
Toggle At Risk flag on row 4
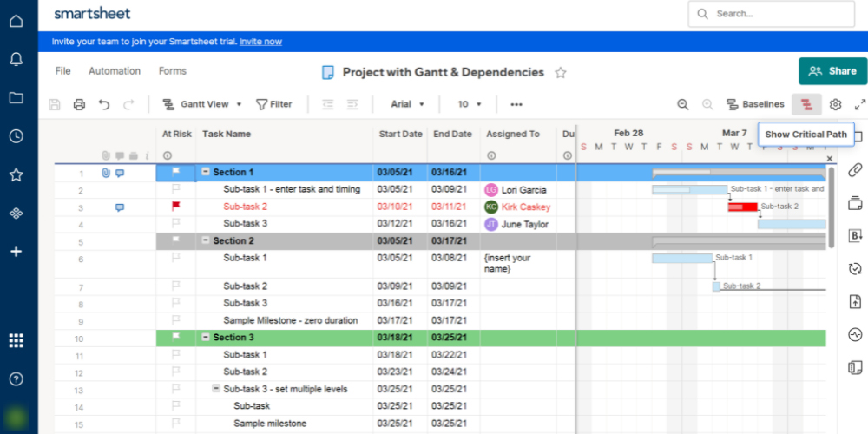[x=176, y=224]
